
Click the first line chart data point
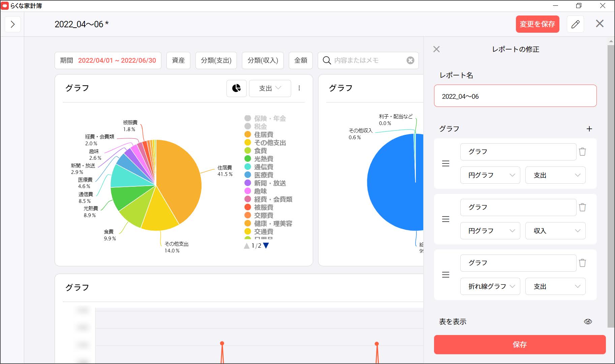pyautogui.click(x=222, y=343)
